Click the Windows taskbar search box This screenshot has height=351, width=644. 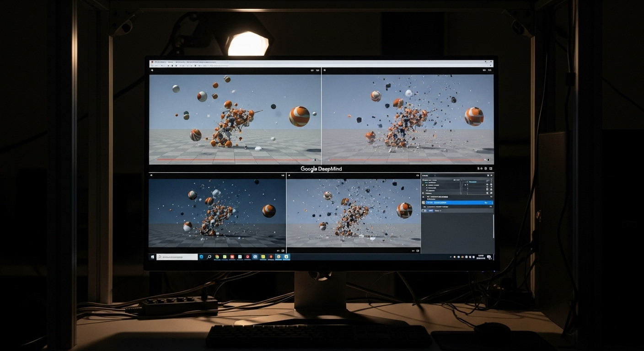177,257
